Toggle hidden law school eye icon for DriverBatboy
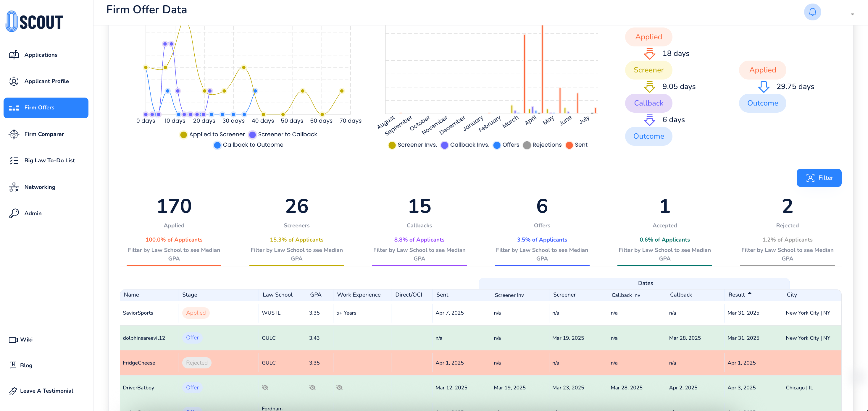 (265, 387)
